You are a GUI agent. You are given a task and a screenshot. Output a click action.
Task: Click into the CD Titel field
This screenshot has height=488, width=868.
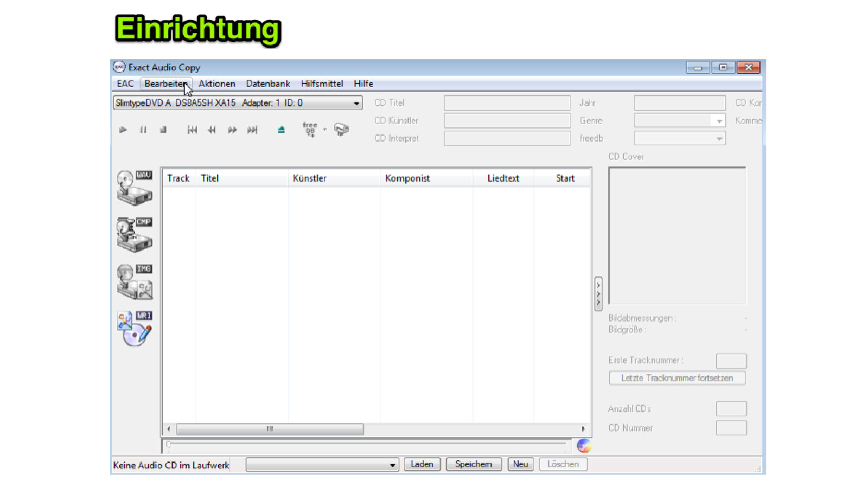tap(507, 103)
